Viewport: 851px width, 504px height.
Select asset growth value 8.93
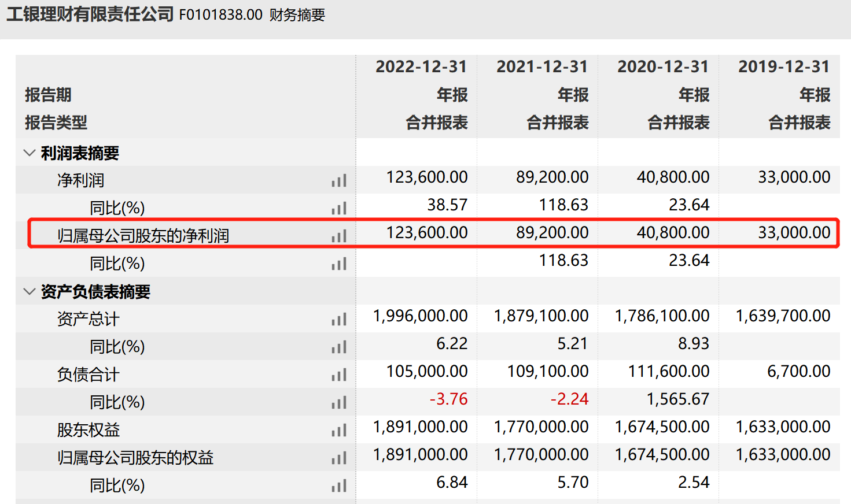coord(694,343)
